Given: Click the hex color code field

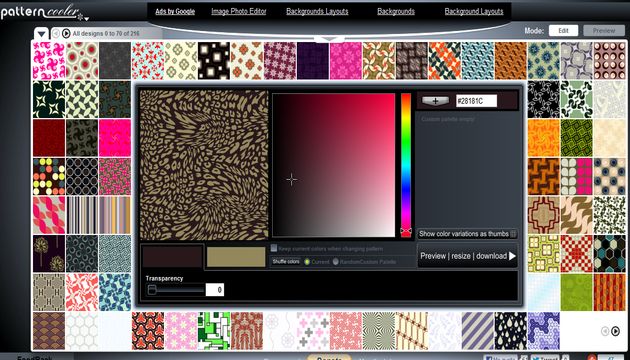Looking at the screenshot, I should click(x=476, y=101).
